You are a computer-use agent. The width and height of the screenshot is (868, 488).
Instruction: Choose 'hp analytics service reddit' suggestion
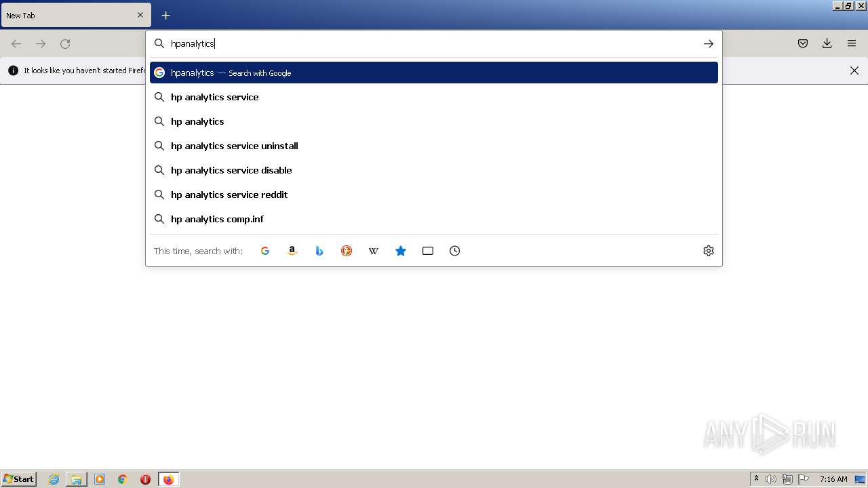tap(434, 195)
